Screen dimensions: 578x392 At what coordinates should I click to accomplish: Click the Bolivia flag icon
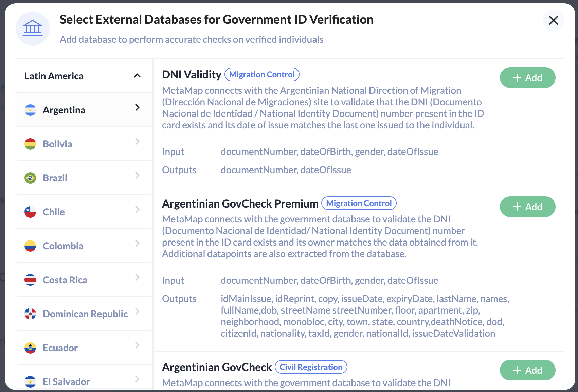click(30, 144)
